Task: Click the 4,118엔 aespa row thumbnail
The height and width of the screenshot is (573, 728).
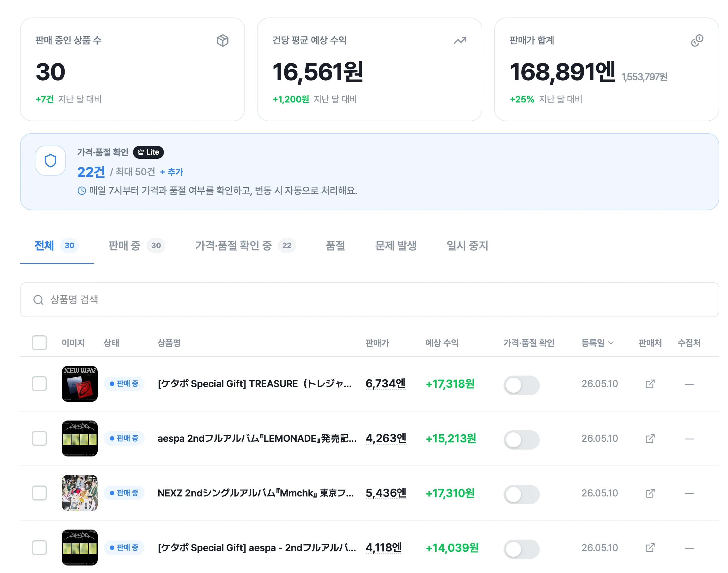Action: 80,548
